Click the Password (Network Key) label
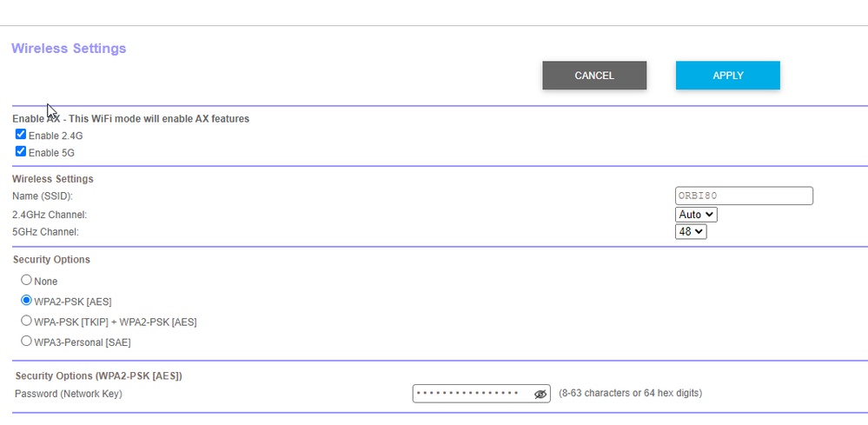 coord(69,394)
